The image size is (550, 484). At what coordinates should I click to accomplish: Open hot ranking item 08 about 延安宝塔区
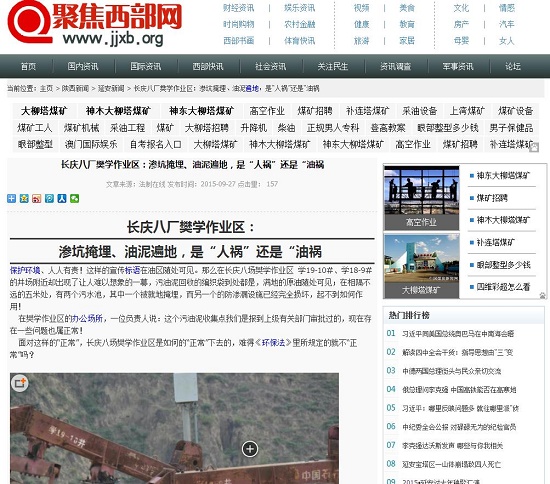[451, 464]
